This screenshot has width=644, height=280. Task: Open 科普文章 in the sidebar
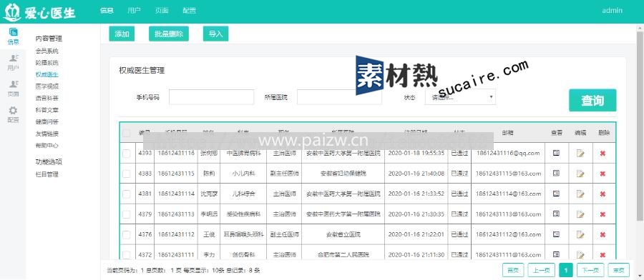pyautogui.click(x=47, y=110)
